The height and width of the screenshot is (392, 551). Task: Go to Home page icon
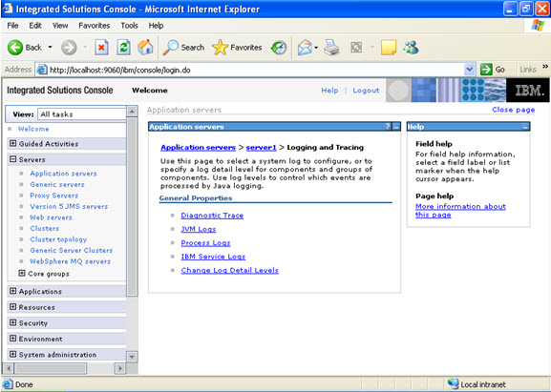pos(145,48)
